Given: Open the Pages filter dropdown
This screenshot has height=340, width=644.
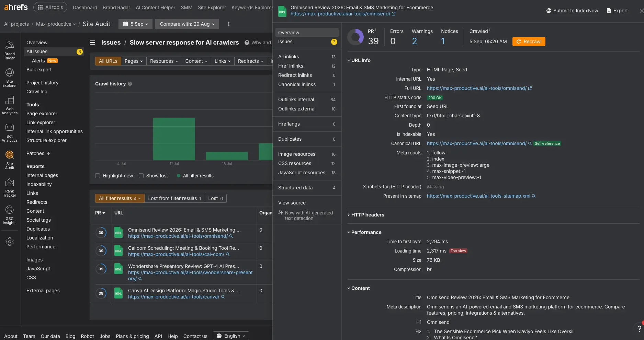Looking at the screenshot, I should pyautogui.click(x=134, y=61).
